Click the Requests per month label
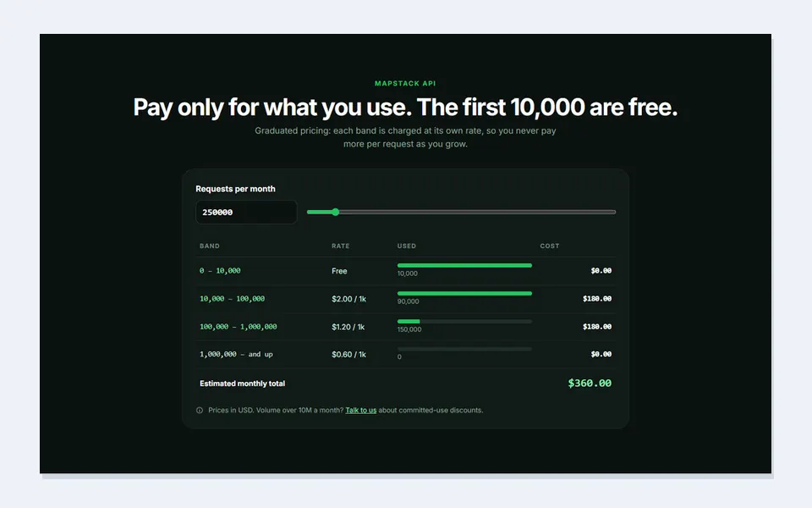Screen dimensions: 812x508 pos(236,189)
